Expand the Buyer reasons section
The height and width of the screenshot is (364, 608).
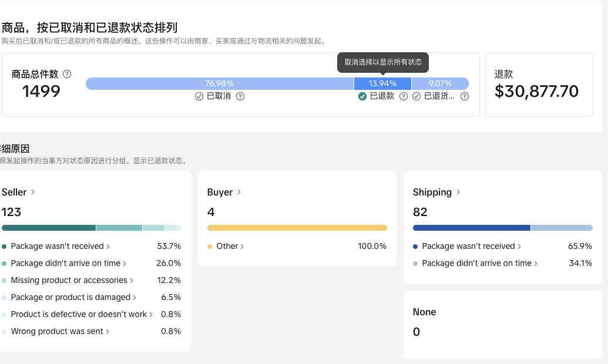point(224,192)
